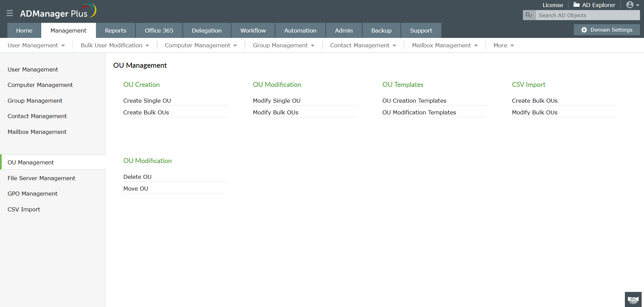Select User Management in the sidebar
Image resolution: width=644 pixels, height=307 pixels.
[33, 69]
